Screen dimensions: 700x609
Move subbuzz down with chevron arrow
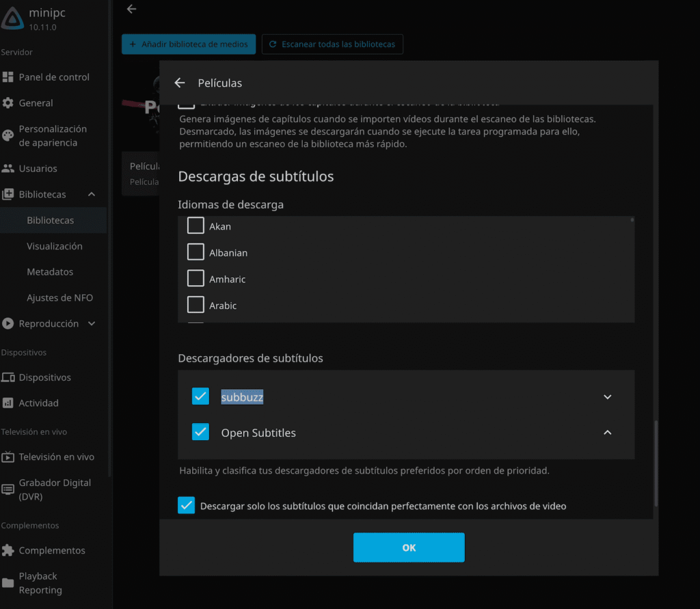[607, 397]
